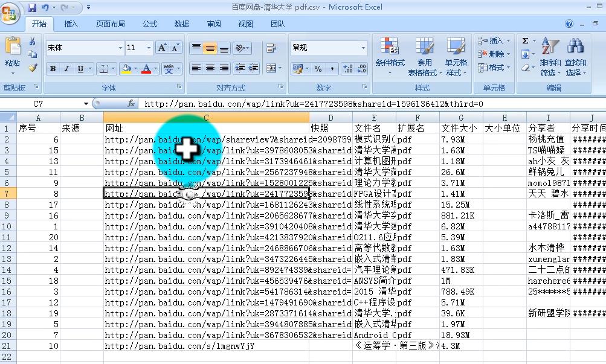Set bottom vertical alignment

224,48
